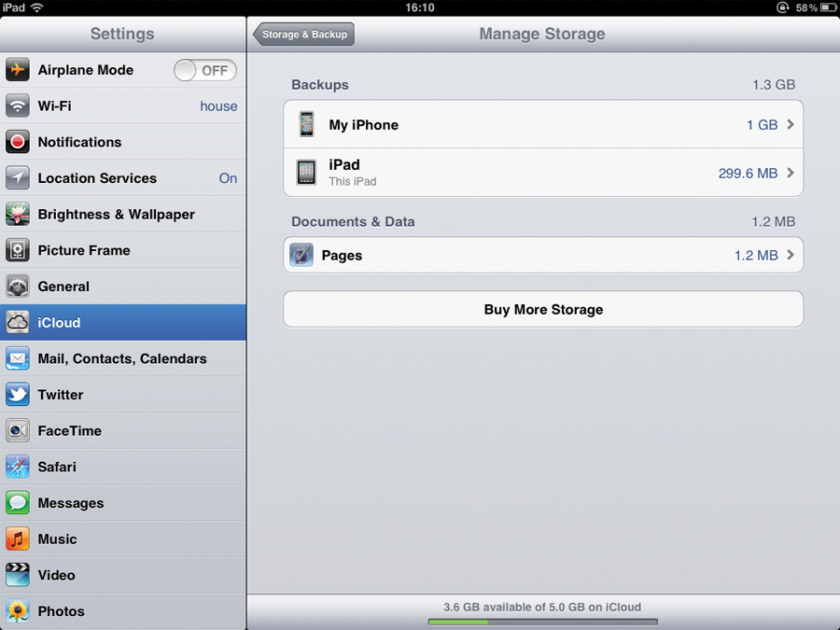Tap '3.6 GB available of 5.0 GB' text
Screen dimensions: 840x630
pyautogui.click(x=542, y=607)
